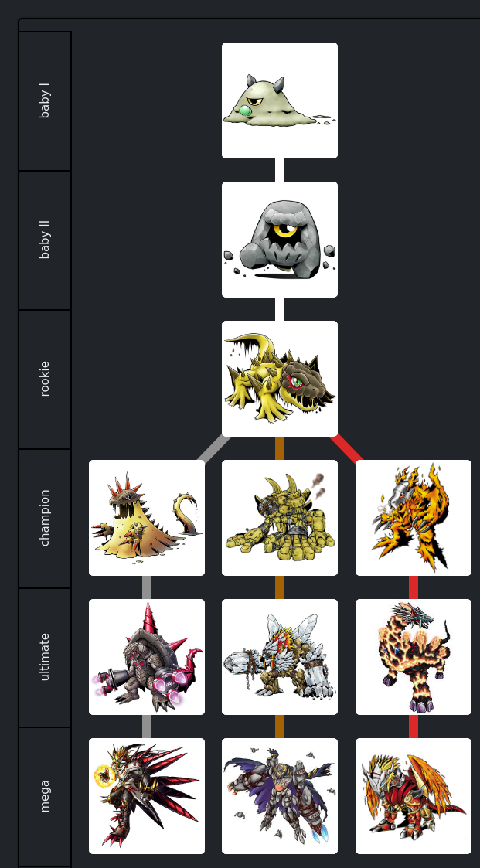Click the yellow rock golem champion
480x868 pixels.
[x=280, y=518]
